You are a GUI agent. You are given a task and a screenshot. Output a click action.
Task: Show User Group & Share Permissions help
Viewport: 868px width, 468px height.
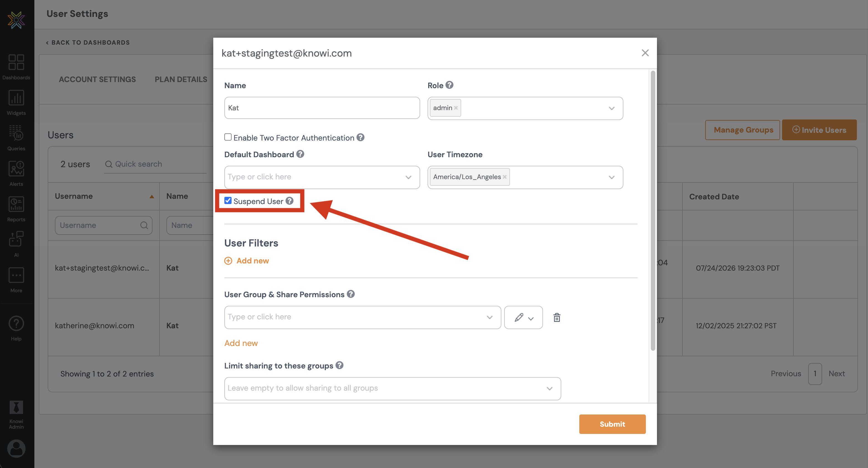click(351, 294)
